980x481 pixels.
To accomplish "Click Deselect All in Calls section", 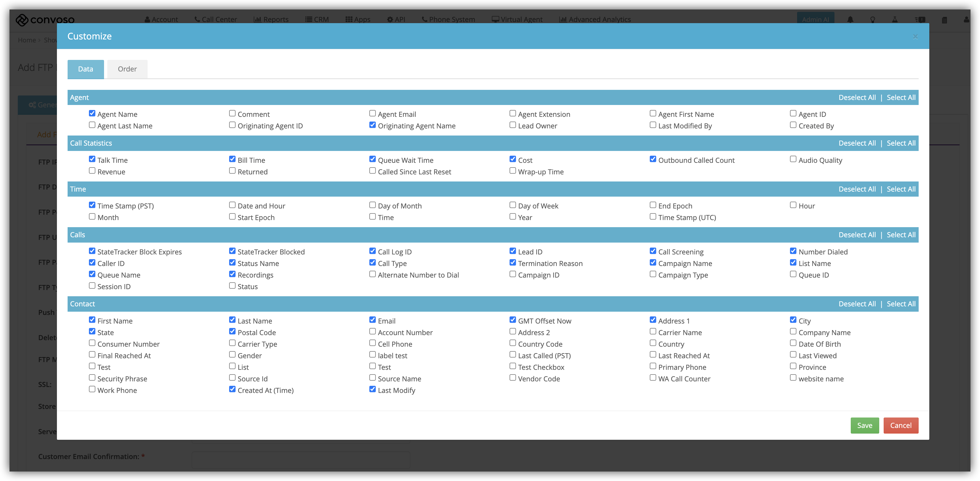I will pyautogui.click(x=857, y=235).
